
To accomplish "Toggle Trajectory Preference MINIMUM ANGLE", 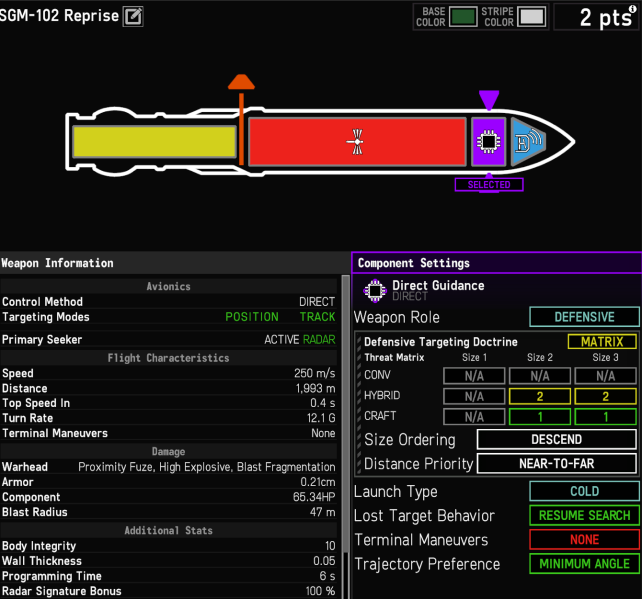I will point(584,564).
